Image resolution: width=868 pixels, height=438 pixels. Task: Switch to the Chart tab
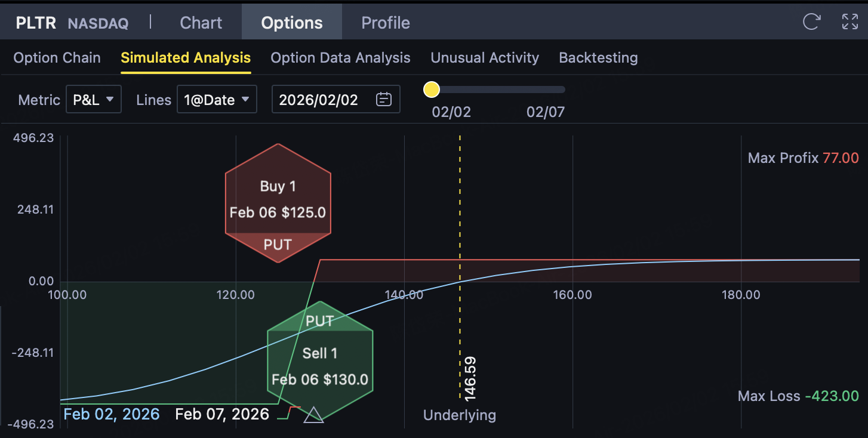click(201, 23)
